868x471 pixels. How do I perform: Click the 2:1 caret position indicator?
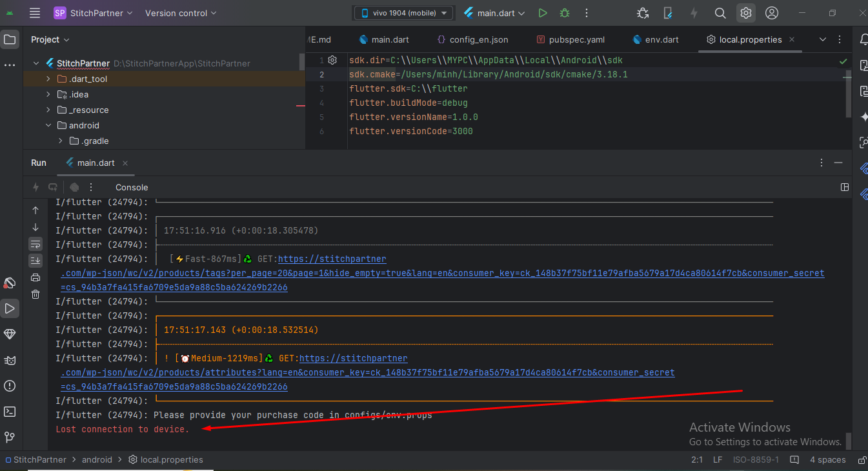[697, 460]
